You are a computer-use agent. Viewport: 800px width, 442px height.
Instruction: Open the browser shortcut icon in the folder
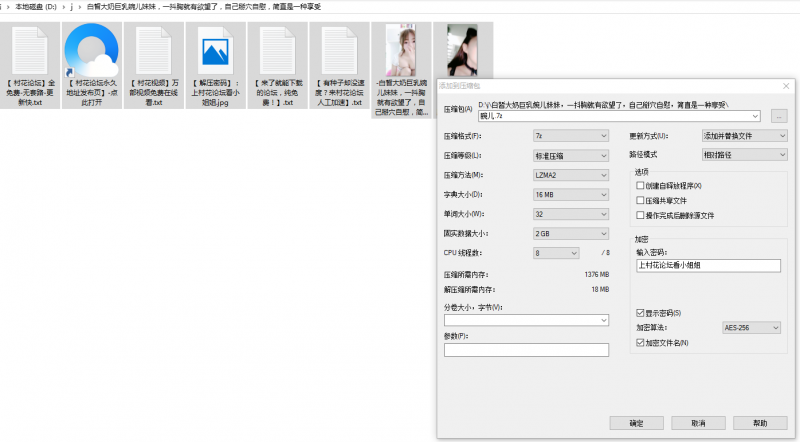click(91, 50)
